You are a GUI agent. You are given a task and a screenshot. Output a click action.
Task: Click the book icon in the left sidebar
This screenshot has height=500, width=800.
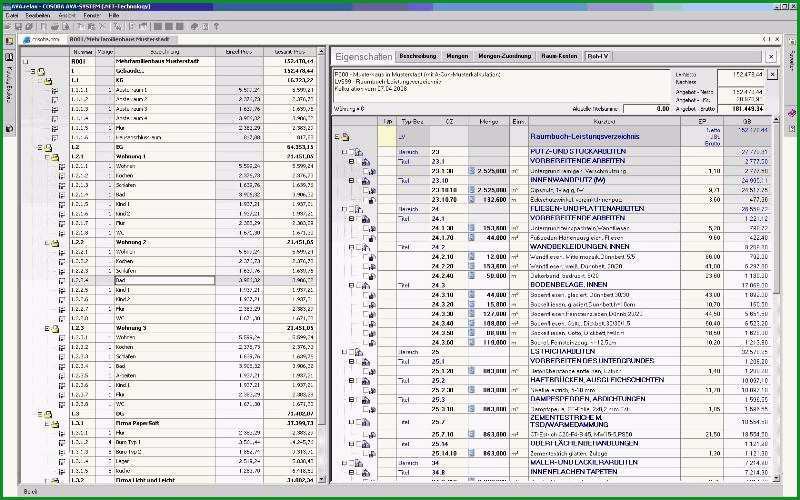coord(9,57)
